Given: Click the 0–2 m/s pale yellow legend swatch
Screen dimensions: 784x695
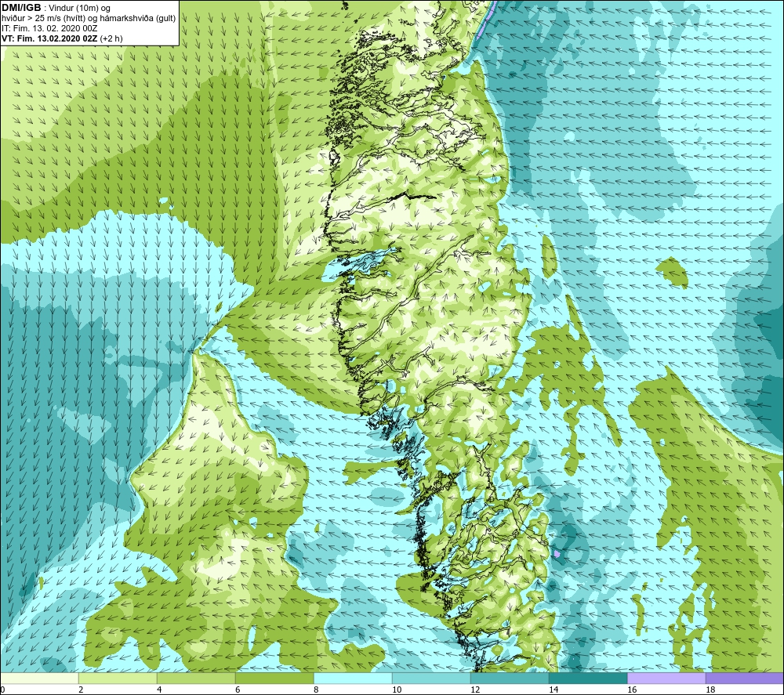Looking at the screenshot, I should tap(39, 678).
